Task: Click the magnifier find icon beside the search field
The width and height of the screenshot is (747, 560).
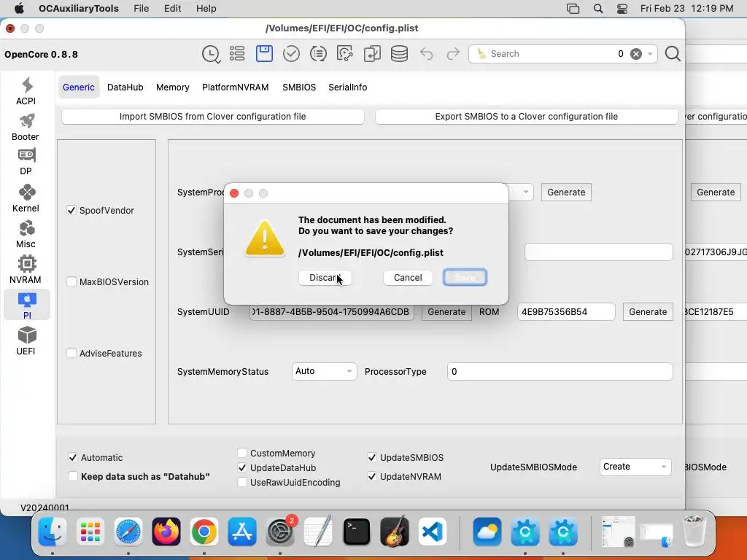Action: 673,54
